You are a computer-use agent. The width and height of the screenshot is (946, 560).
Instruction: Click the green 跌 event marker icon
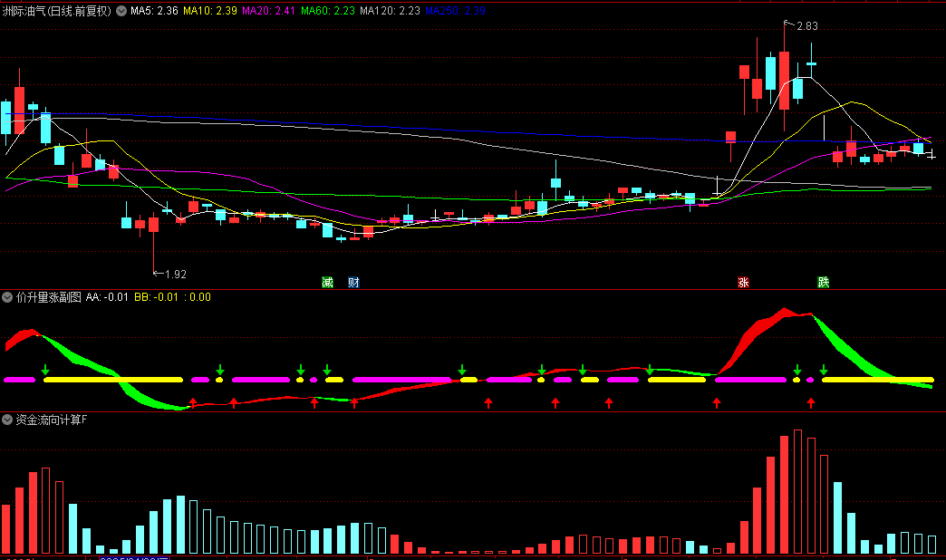click(823, 283)
